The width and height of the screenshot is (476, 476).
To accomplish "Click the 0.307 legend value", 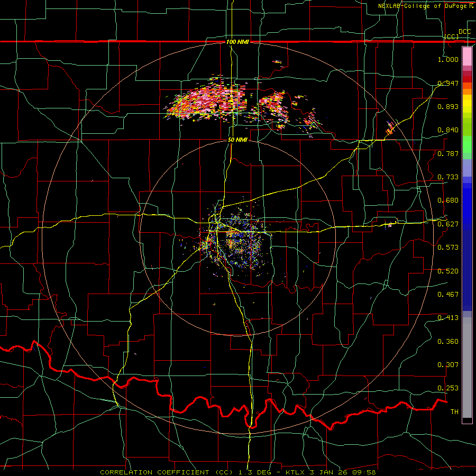I will coord(448,365).
